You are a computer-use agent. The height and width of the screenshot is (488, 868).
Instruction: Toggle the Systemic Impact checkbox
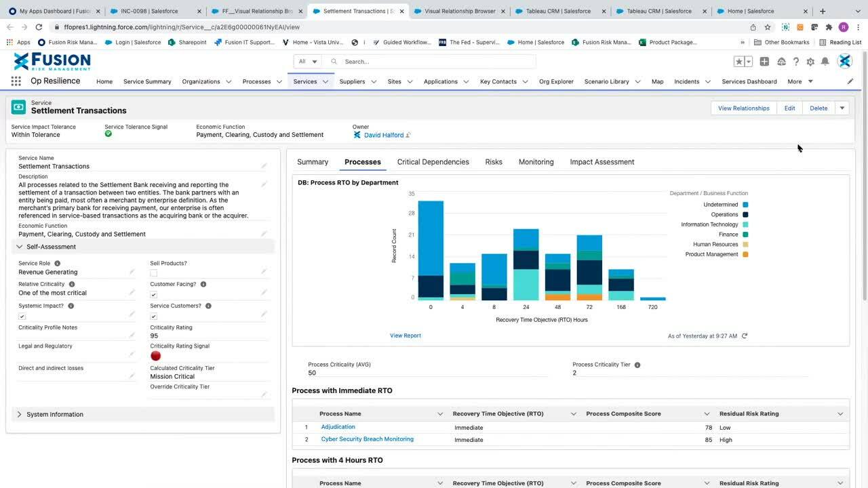(x=22, y=317)
